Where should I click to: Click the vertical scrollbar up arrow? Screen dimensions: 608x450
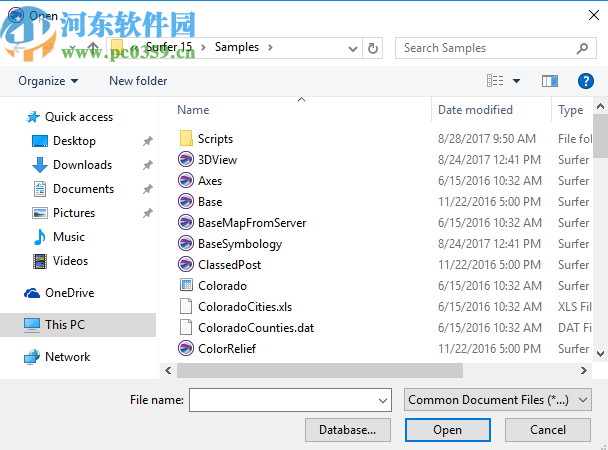tap(600, 106)
